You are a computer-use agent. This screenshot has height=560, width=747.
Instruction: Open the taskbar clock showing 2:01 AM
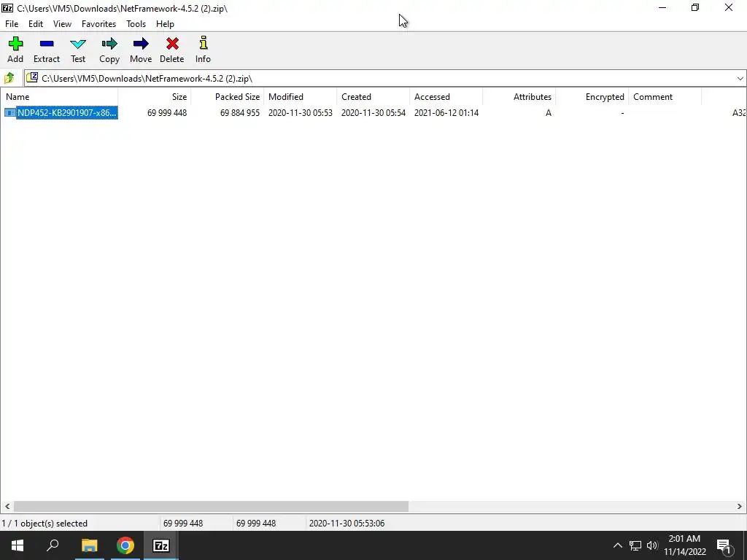(684, 545)
